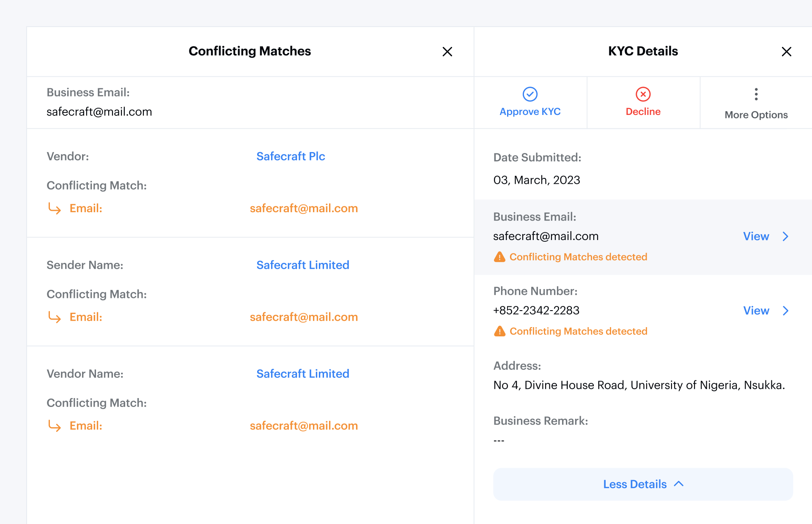The width and height of the screenshot is (812, 524).
Task: View conflicting matches for Business Email
Action: click(x=756, y=236)
